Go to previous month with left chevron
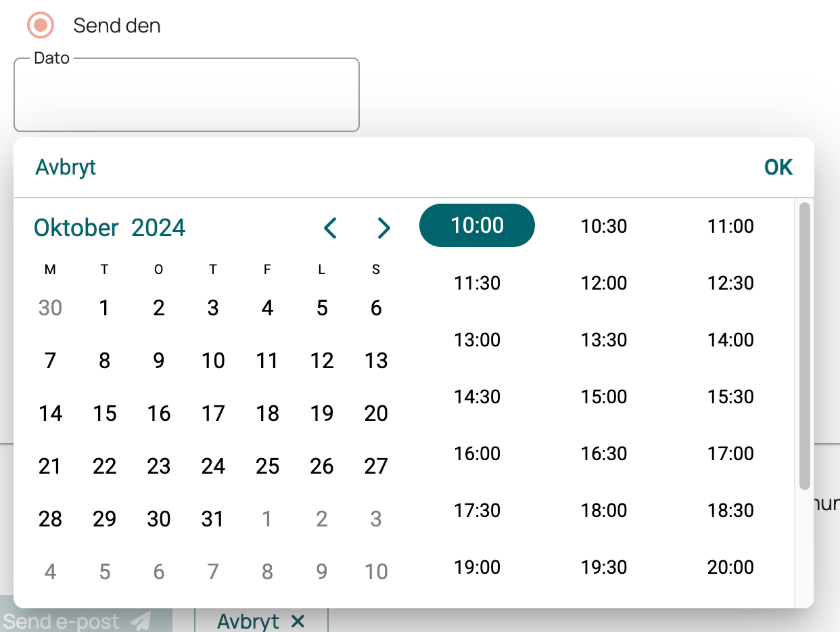The height and width of the screenshot is (632, 840). 330,228
